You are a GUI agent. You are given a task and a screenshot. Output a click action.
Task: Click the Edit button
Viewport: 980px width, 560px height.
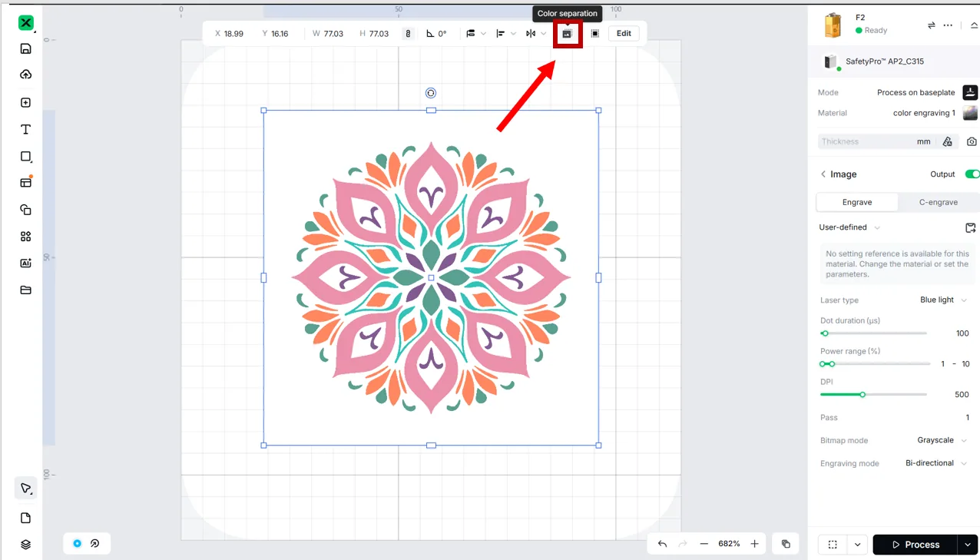[x=624, y=34]
